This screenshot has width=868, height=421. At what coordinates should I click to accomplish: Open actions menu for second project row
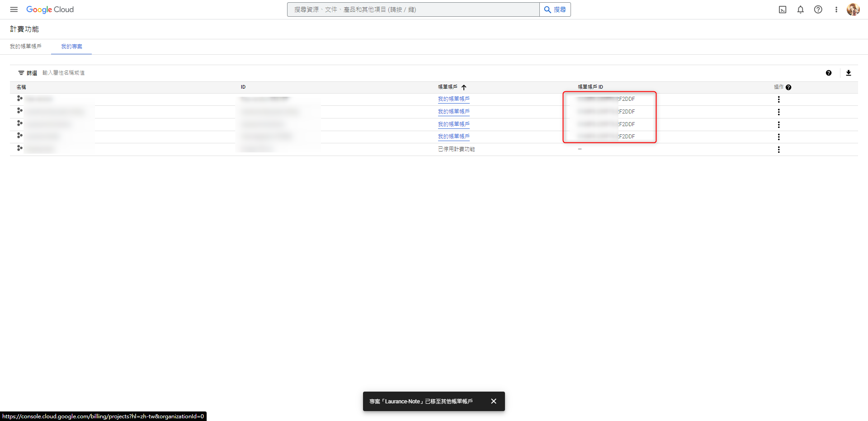click(778, 112)
